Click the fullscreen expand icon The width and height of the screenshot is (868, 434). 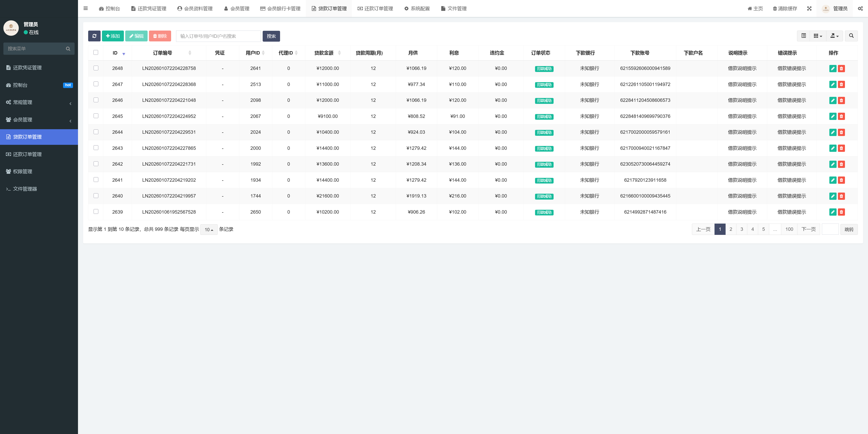click(809, 8)
